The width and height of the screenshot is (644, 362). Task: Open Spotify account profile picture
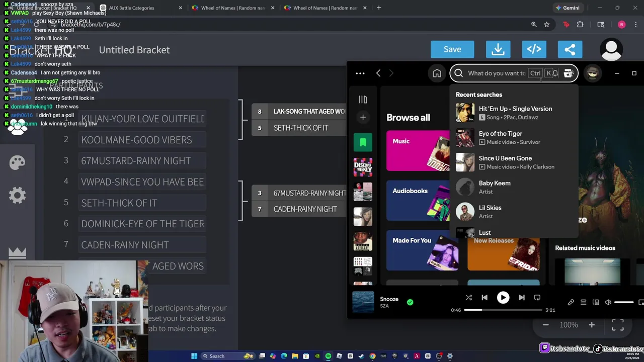[x=593, y=73]
